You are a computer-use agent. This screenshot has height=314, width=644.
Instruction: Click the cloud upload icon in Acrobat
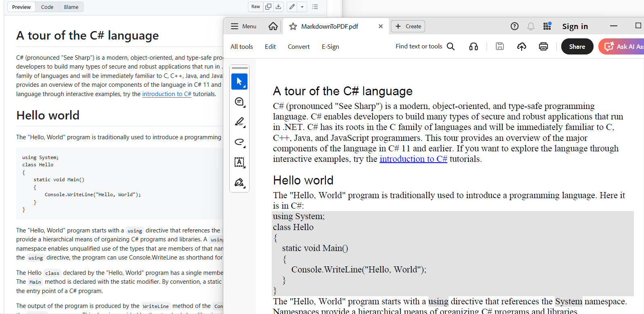(x=522, y=46)
